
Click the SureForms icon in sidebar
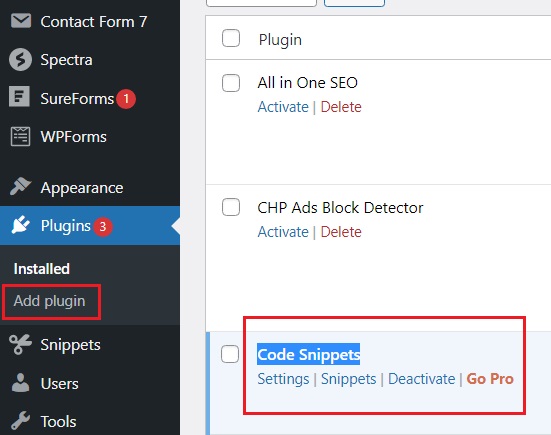[x=19, y=96]
